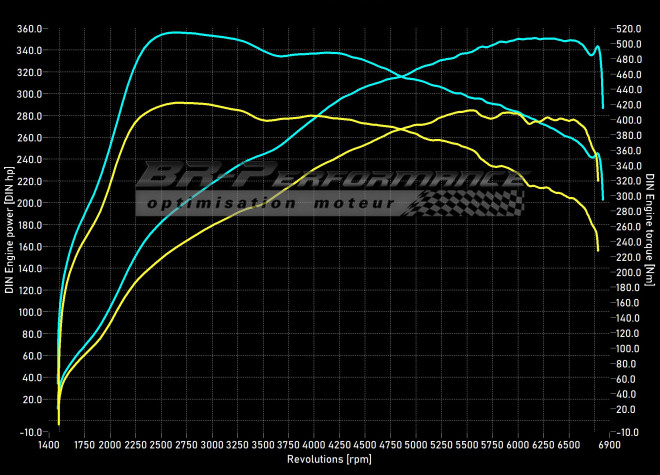Image resolution: width=660 pixels, height=475 pixels.
Task: Click the 200.0 tick on the power axis
Action: click(30, 203)
